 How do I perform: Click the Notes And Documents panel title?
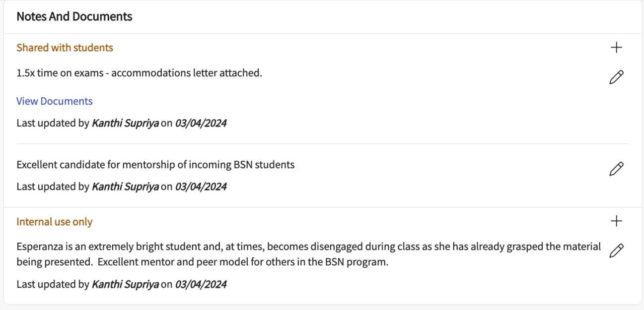point(74,16)
